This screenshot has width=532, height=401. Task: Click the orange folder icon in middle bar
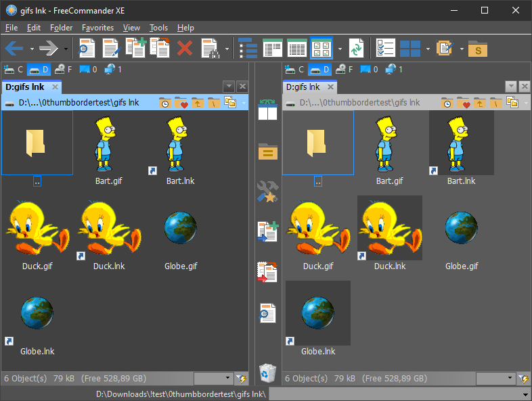click(268, 151)
